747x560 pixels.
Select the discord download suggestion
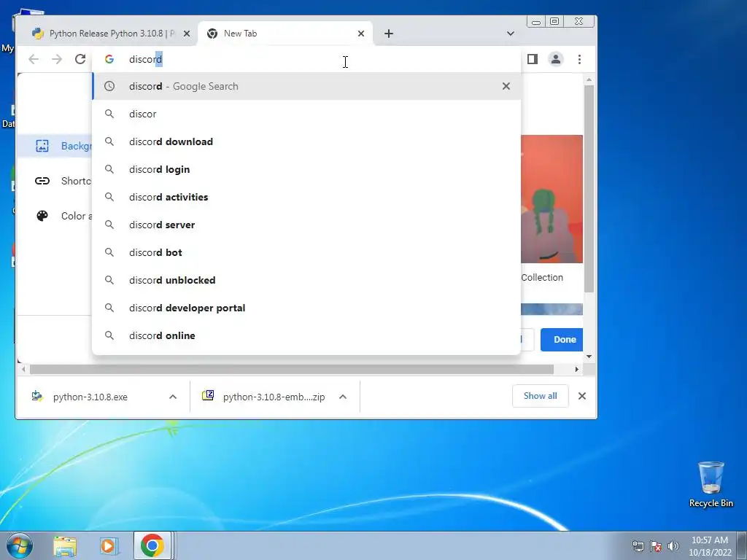[x=306, y=141]
